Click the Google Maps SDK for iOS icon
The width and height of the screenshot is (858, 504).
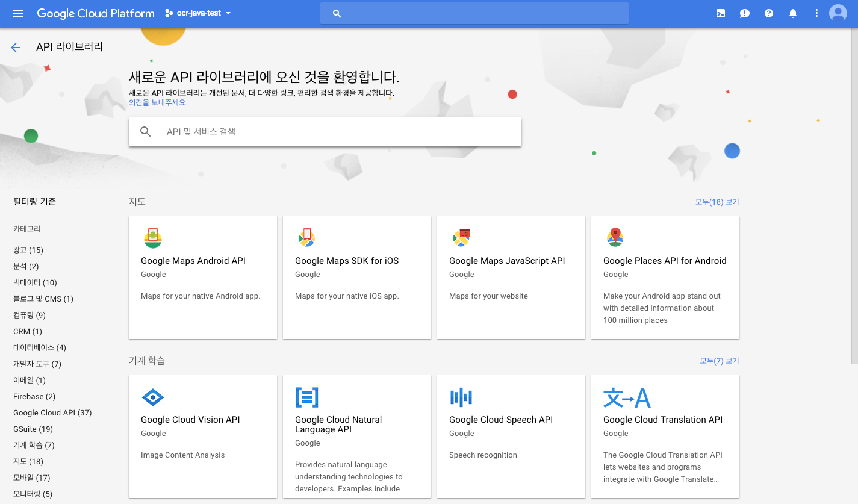click(307, 238)
